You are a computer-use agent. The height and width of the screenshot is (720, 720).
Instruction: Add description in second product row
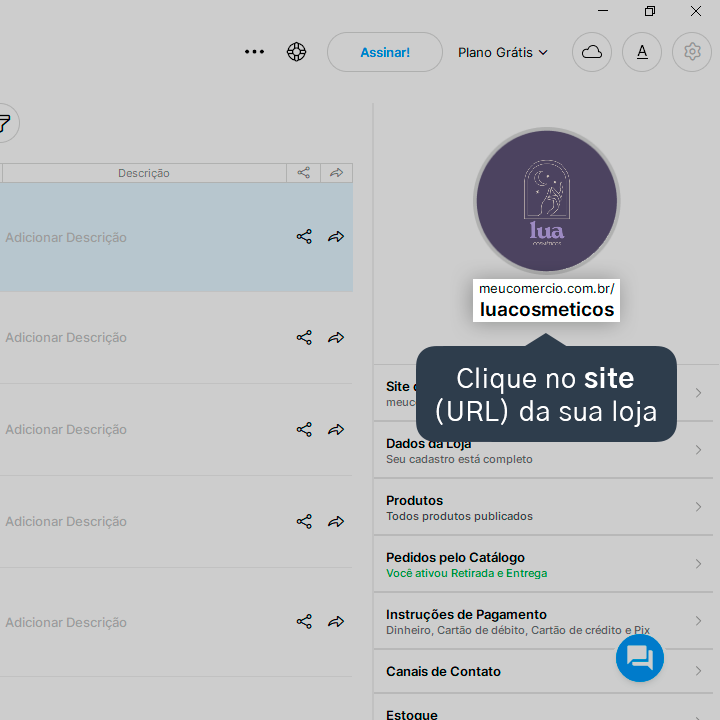pyautogui.click(x=66, y=338)
